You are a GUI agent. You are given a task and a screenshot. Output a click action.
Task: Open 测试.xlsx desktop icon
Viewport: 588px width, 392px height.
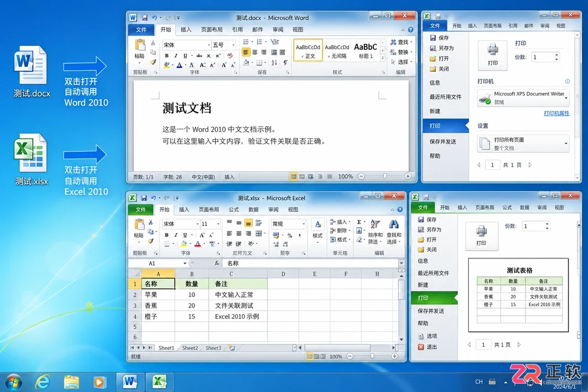[31, 160]
